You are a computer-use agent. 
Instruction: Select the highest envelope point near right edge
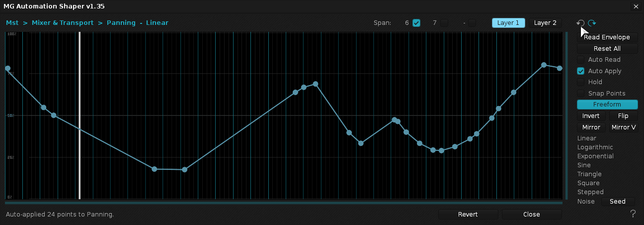(544, 65)
